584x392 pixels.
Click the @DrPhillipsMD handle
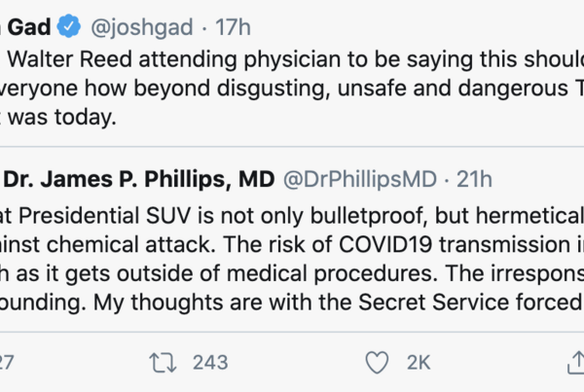tap(361, 178)
